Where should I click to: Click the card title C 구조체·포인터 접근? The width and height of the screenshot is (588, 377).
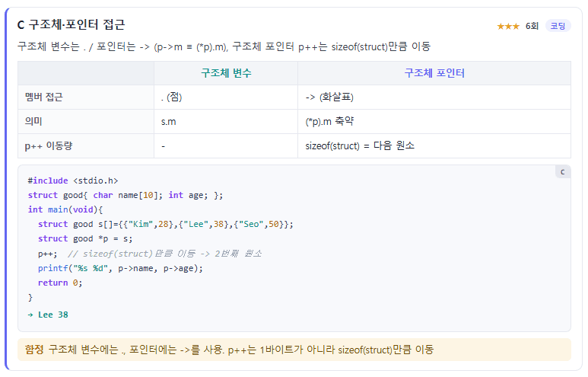pos(71,25)
